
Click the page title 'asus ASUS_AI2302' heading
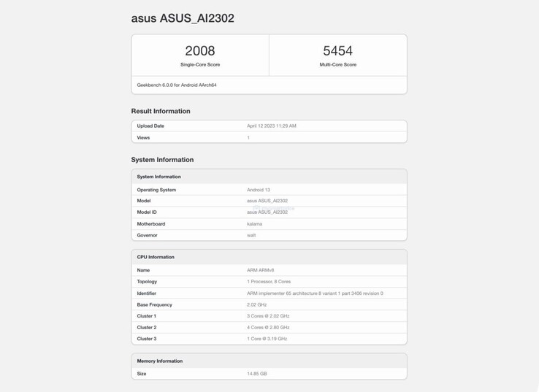click(183, 18)
